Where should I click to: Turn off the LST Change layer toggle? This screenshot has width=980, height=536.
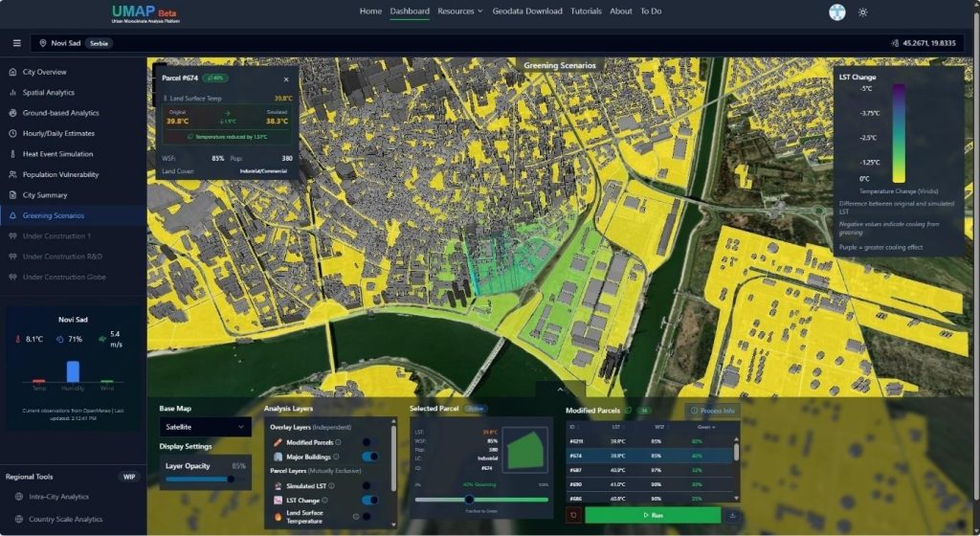370,501
